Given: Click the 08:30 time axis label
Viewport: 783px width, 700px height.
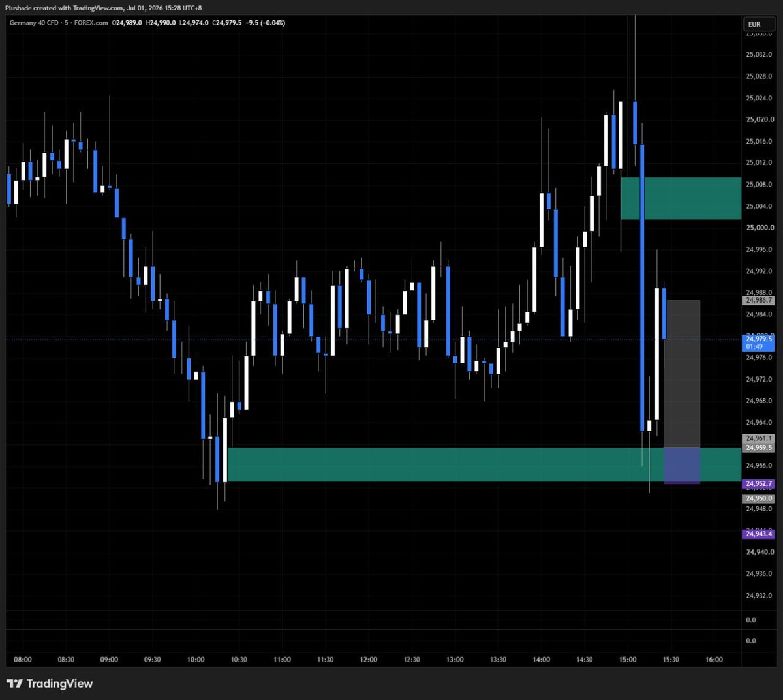Looking at the screenshot, I should tap(66, 660).
